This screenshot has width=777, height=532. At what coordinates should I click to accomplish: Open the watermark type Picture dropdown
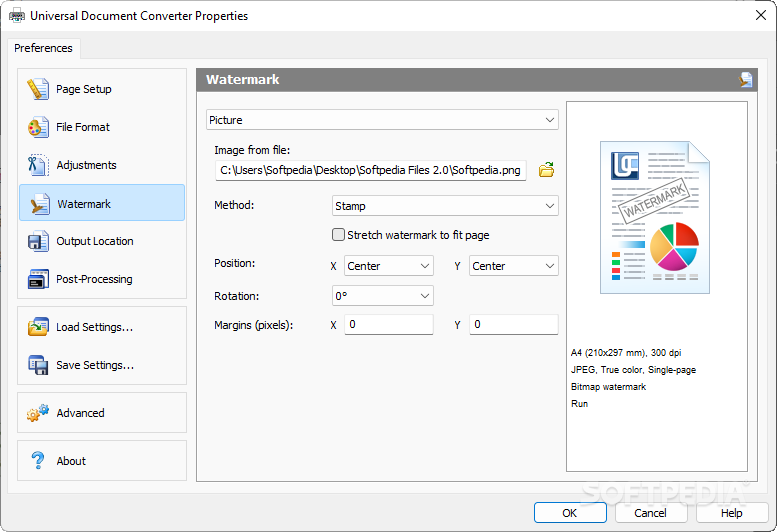382,120
